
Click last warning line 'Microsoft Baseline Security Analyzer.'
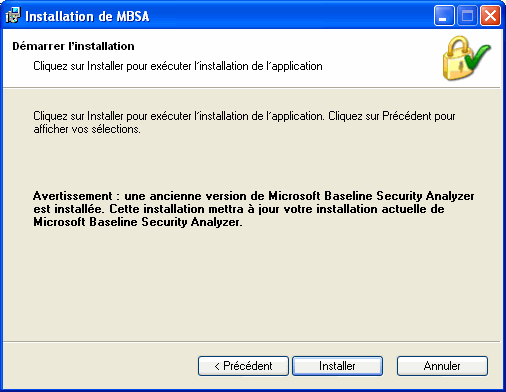tap(138, 222)
